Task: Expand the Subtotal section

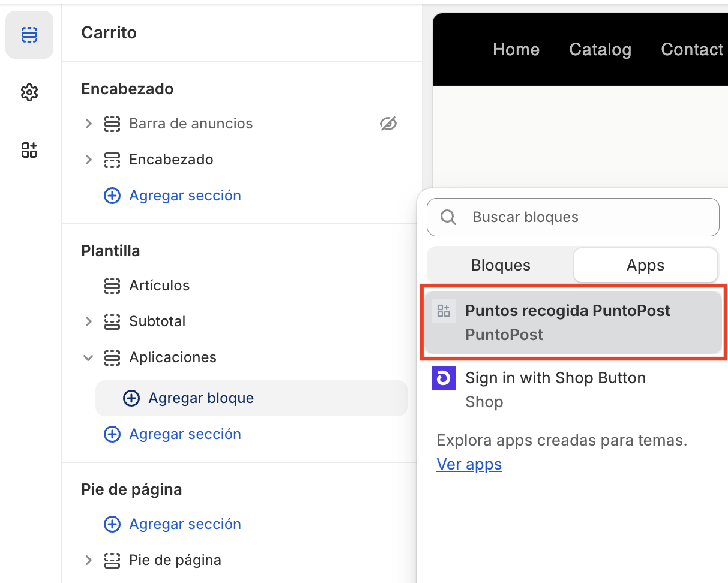Action: tap(88, 321)
